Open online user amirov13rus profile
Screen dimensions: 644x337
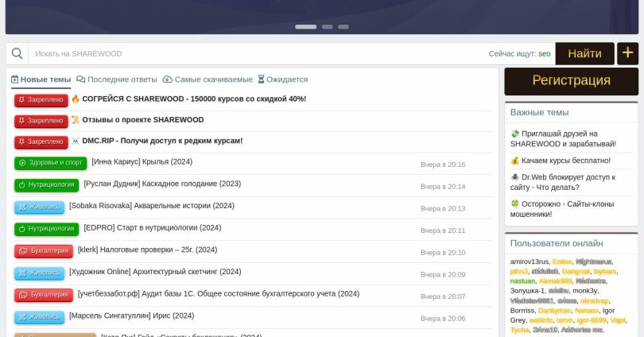(529, 261)
